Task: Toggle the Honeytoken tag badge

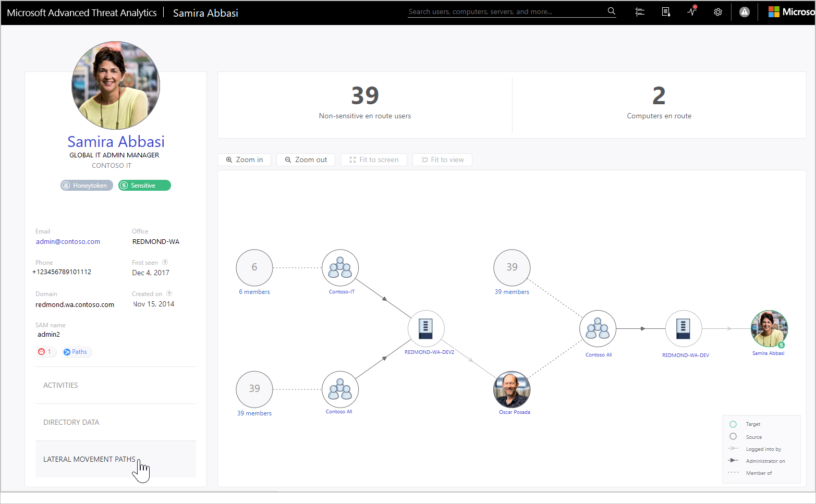Action: 87,186
